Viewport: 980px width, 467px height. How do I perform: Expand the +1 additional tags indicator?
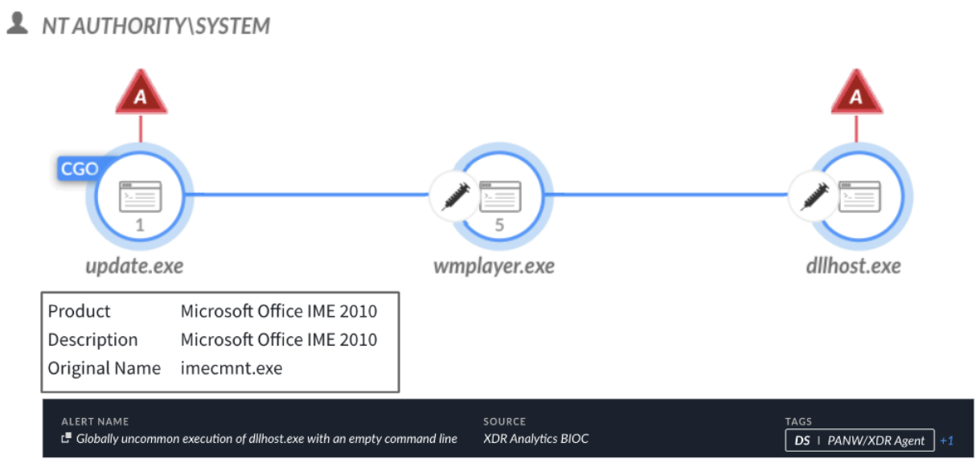[946, 440]
